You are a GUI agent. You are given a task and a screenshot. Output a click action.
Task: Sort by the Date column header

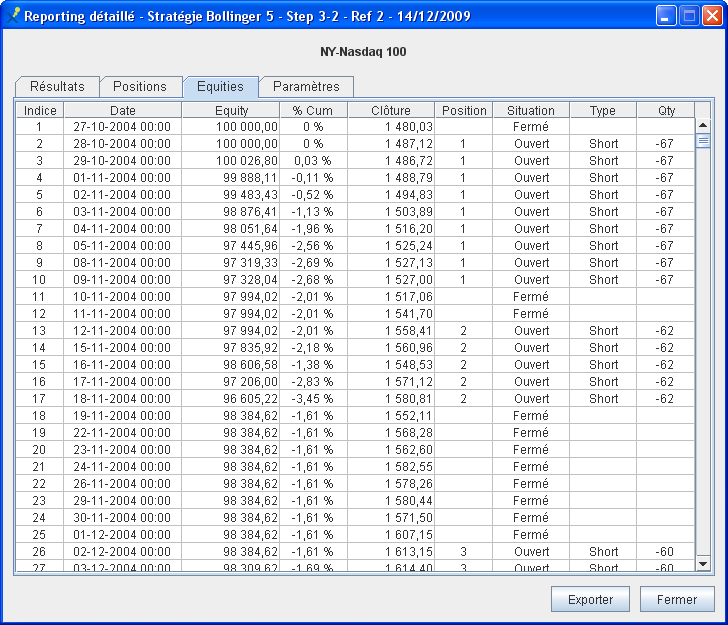[123, 110]
